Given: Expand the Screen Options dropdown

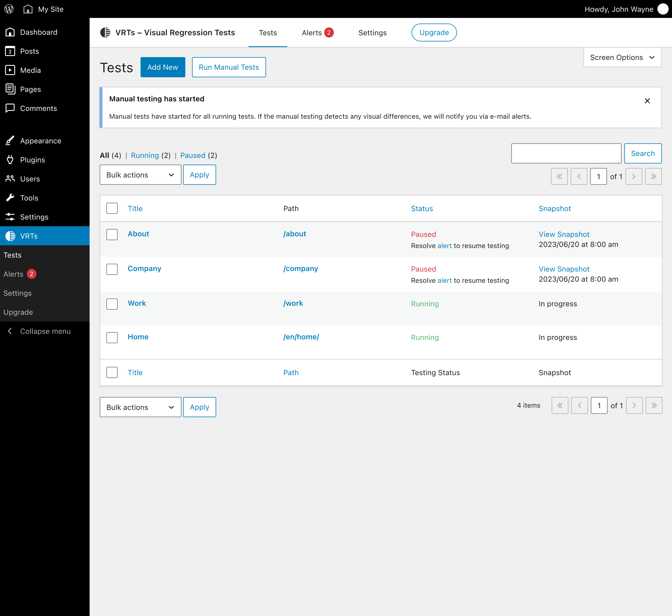Looking at the screenshot, I should click(x=623, y=57).
